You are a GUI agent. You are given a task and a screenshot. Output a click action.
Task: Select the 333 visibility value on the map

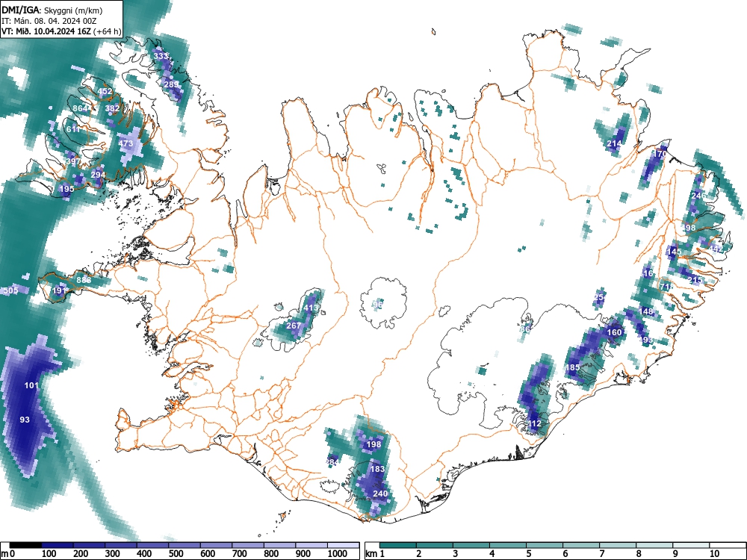tap(161, 56)
